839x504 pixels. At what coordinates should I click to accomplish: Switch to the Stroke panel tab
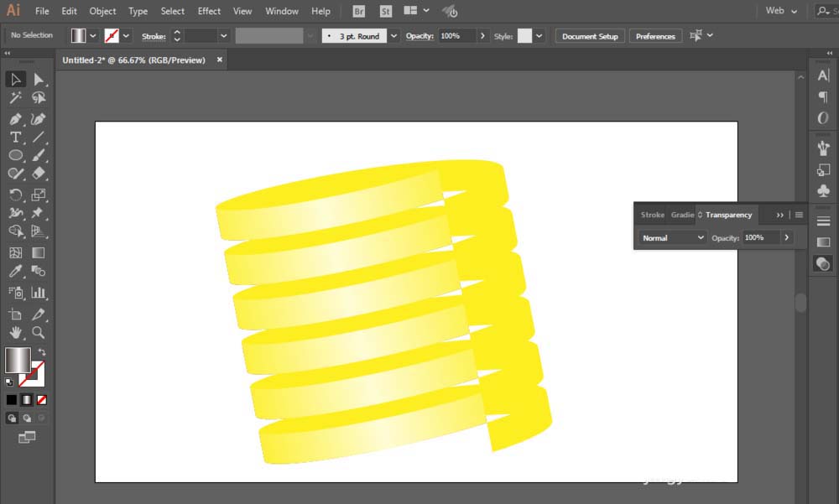point(652,215)
